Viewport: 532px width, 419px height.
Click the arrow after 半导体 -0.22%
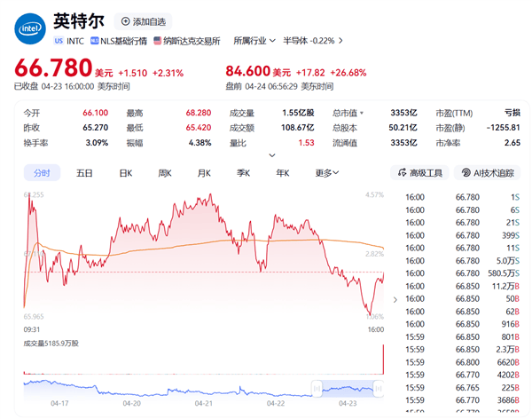coord(340,41)
